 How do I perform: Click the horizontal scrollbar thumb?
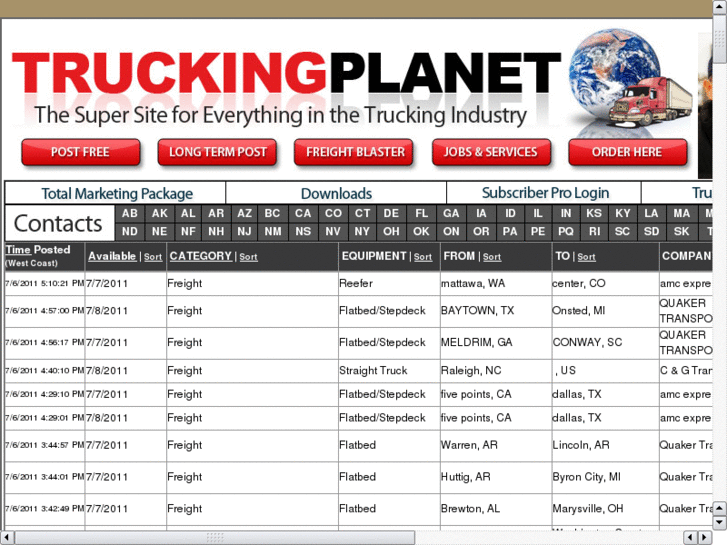(x=215, y=538)
